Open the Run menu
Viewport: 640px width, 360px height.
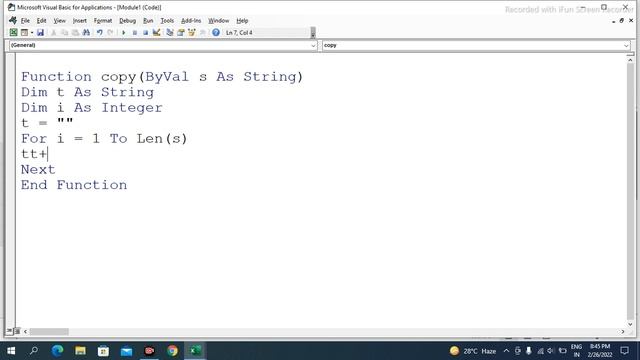point(148,20)
